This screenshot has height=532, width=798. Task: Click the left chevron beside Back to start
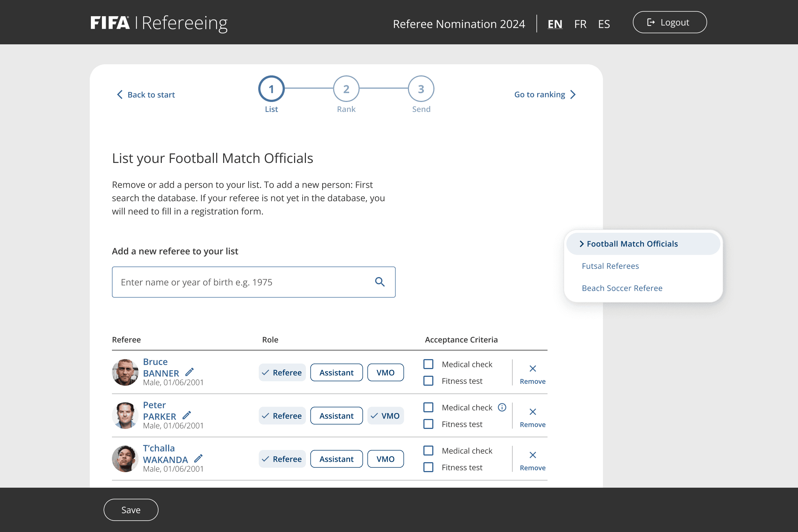[120, 95]
